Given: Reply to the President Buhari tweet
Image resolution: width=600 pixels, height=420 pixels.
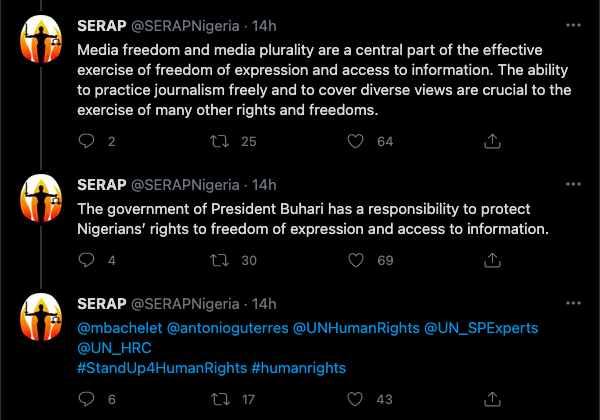Looking at the screenshot, I should tap(86, 261).
